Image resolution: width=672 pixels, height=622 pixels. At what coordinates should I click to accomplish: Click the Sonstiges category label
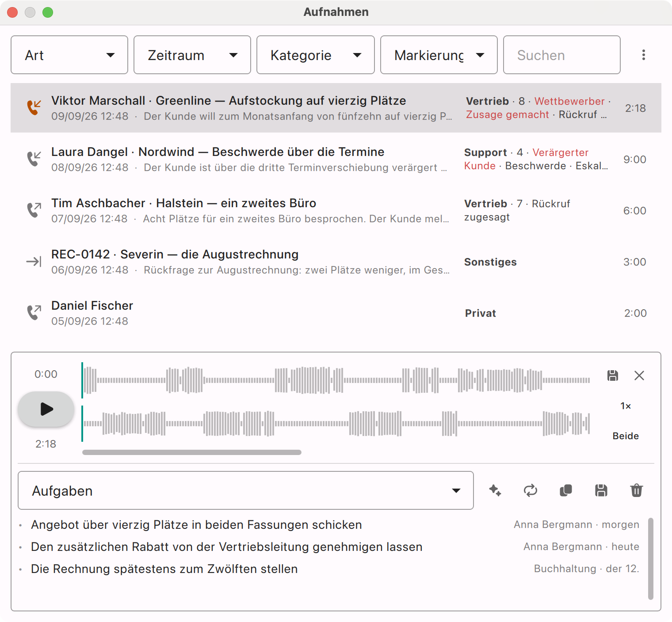(x=490, y=262)
